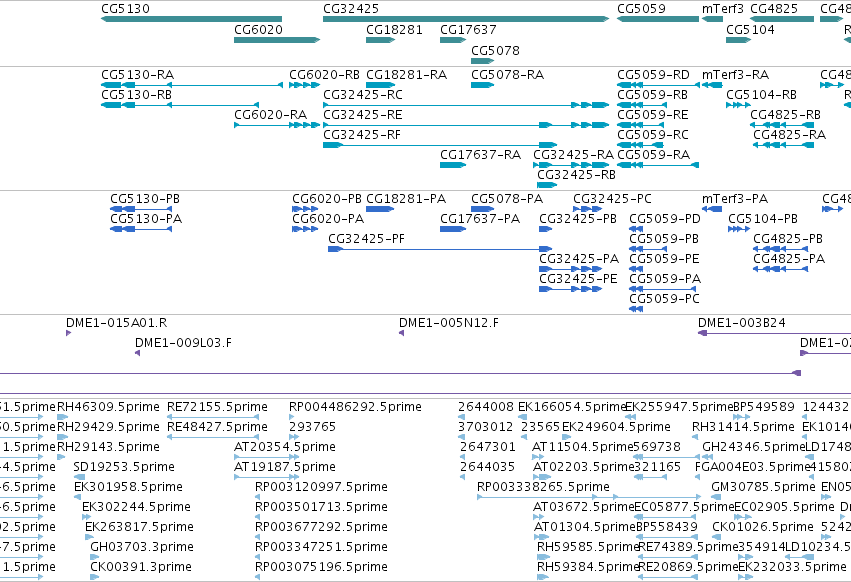
Task: Select transcript CG4825-RA label
Action: tap(790, 135)
